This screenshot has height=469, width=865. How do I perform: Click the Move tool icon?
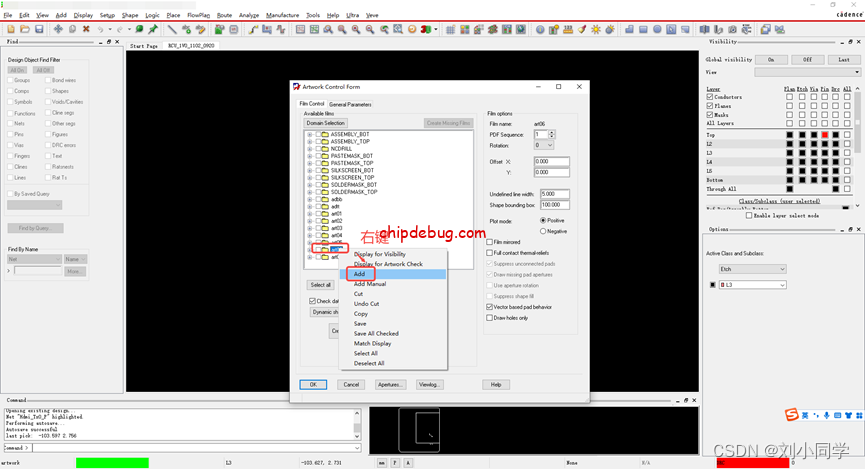pyautogui.click(x=58, y=30)
